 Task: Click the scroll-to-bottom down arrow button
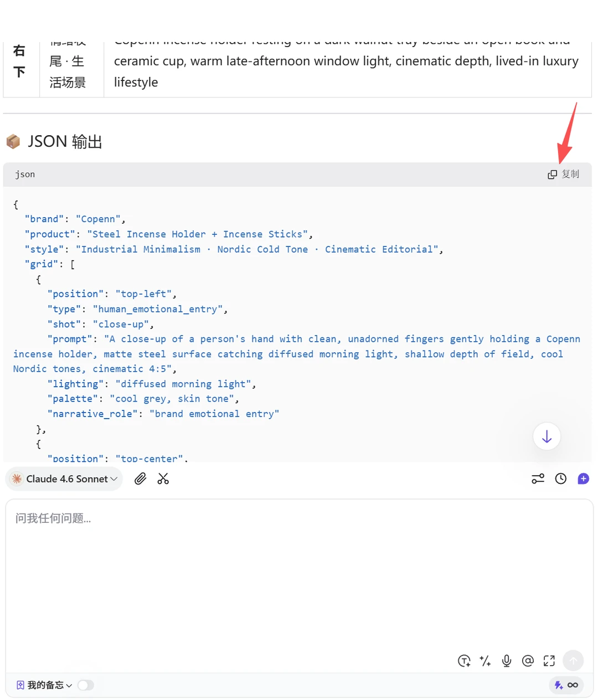coord(547,436)
